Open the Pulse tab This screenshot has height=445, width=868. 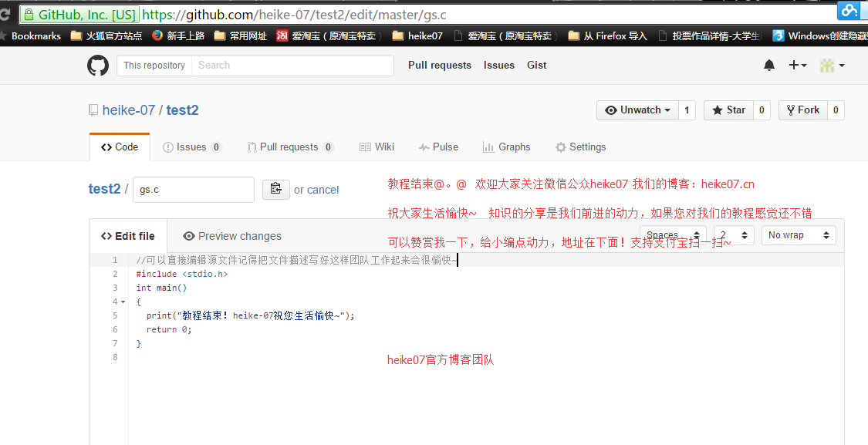[x=438, y=147]
